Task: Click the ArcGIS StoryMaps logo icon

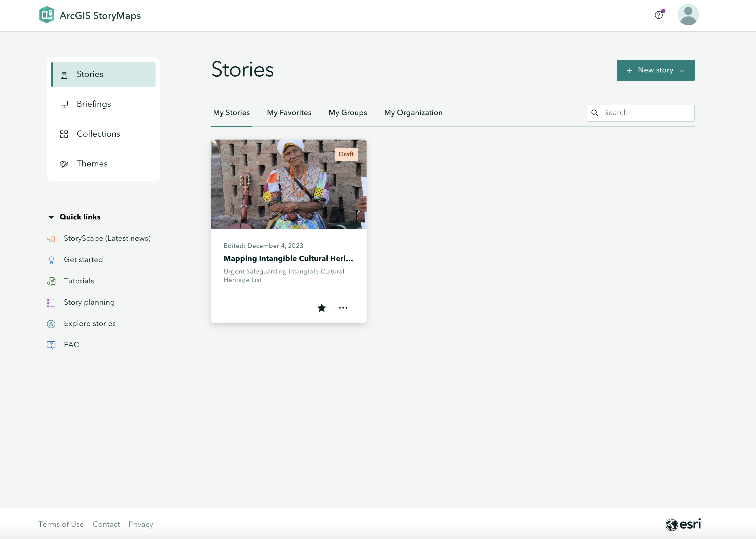Action: click(47, 15)
